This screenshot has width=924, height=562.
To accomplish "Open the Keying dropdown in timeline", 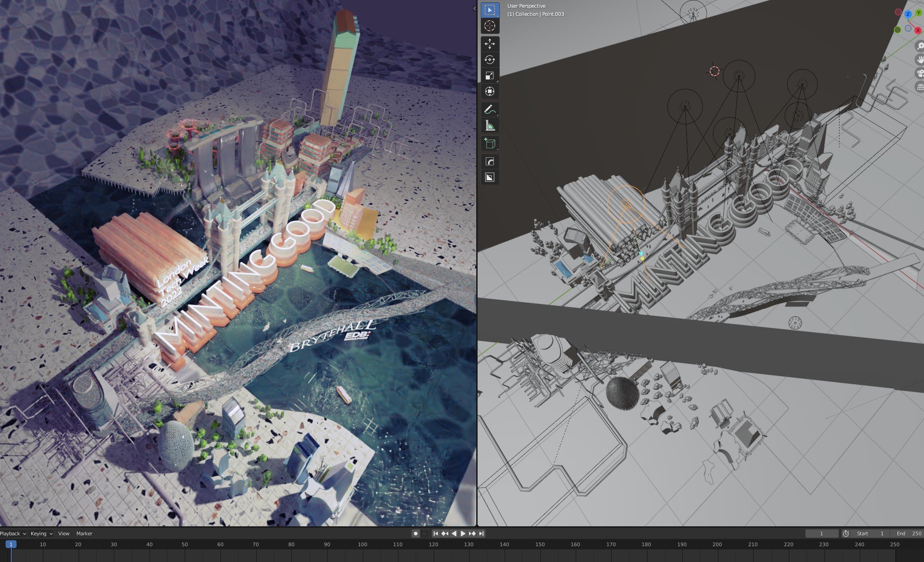I will [x=41, y=534].
